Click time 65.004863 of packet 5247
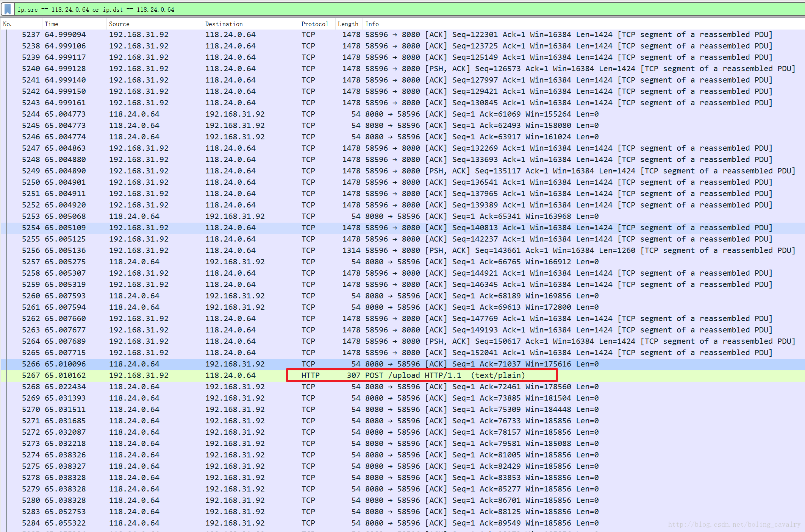Screen dimensions: 805x532 click(x=65, y=148)
